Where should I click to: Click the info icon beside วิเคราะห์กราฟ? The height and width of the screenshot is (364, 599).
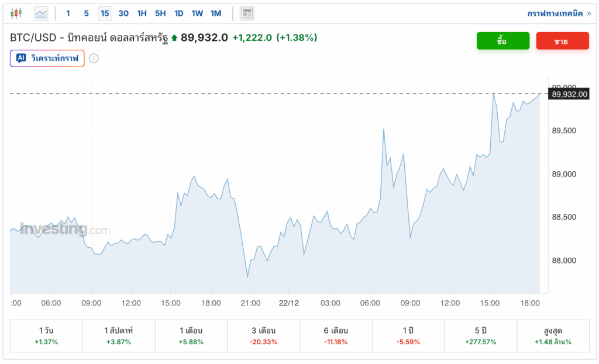point(94,58)
